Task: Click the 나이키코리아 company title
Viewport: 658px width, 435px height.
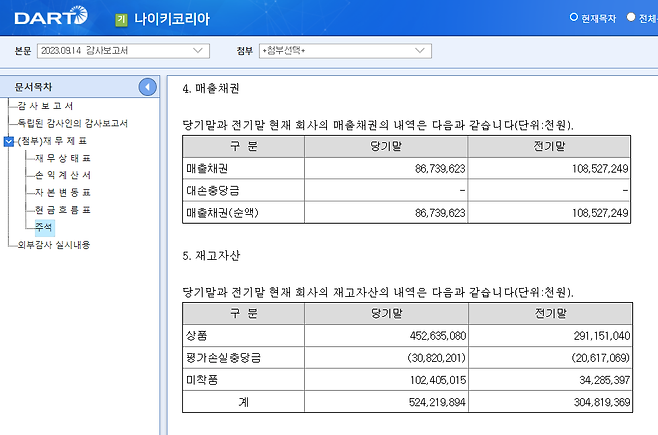Action: coord(172,19)
